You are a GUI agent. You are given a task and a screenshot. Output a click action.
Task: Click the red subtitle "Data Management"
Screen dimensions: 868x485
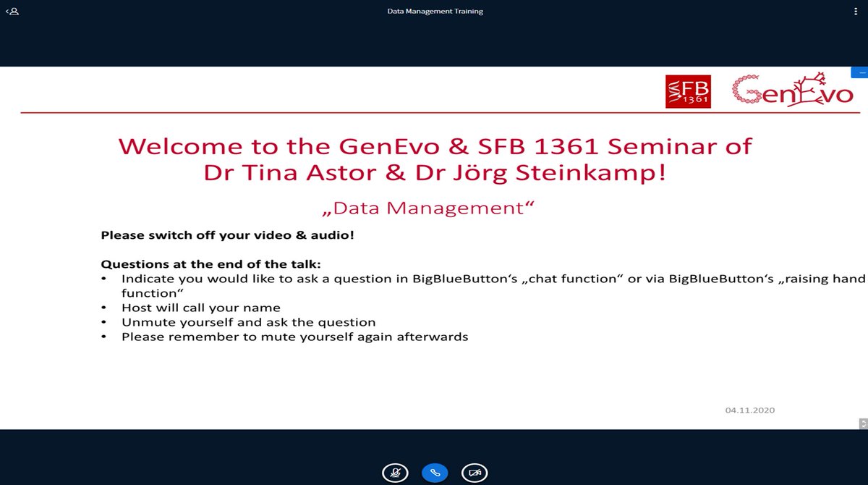pos(427,208)
